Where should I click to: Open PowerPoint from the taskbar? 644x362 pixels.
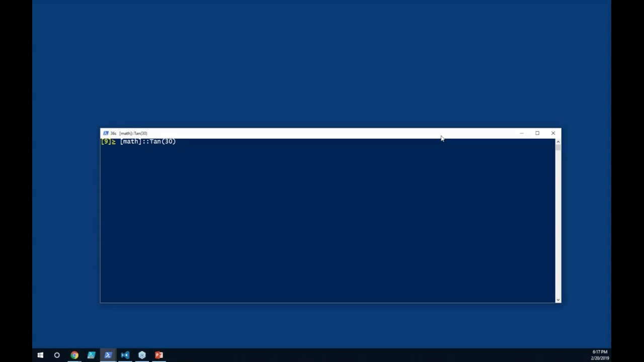click(159, 355)
